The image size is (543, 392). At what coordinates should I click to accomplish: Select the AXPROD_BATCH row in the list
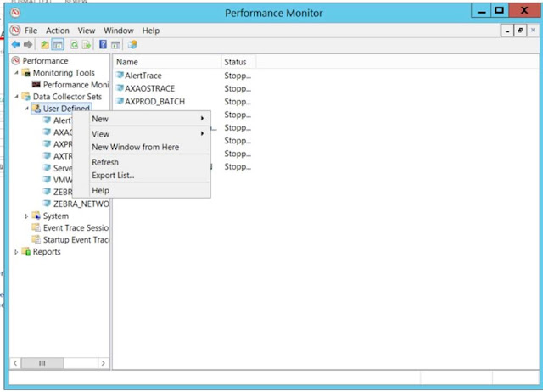point(183,102)
